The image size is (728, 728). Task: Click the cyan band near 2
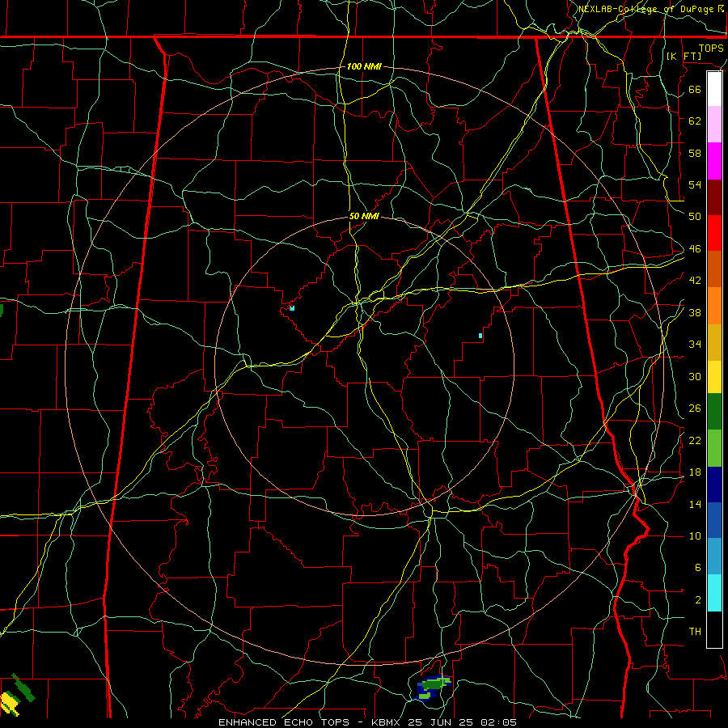coord(714,593)
